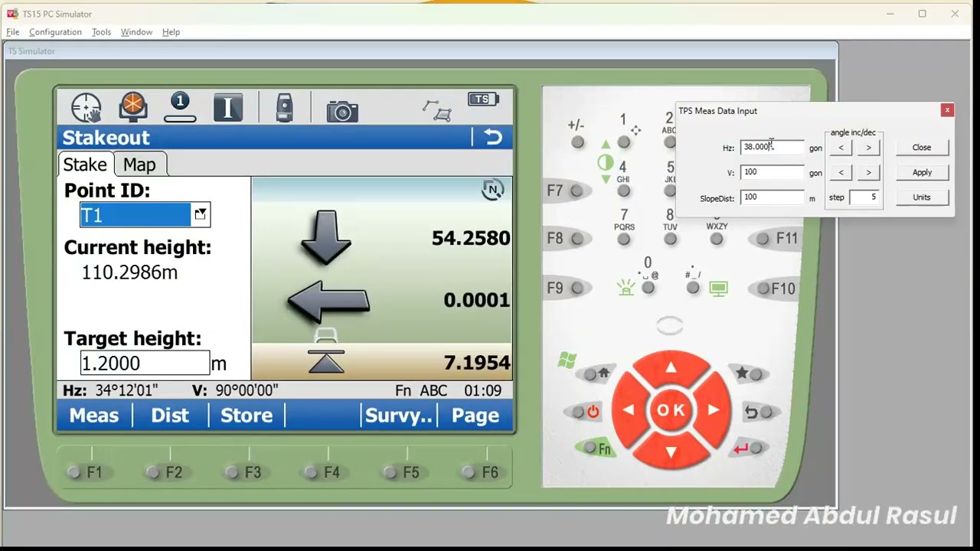This screenshot has height=551, width=980.
Task: Click the Store softkey
Action: click(247, 416)
